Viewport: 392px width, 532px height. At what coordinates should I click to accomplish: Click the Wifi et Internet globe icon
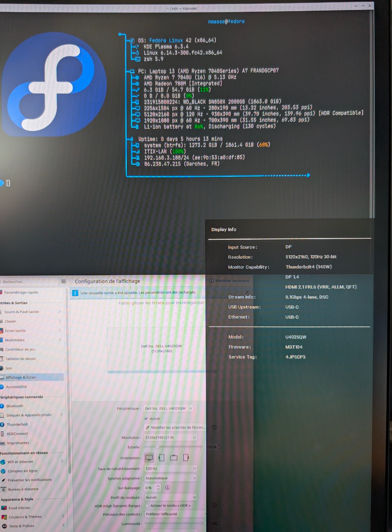pos(3,462)
